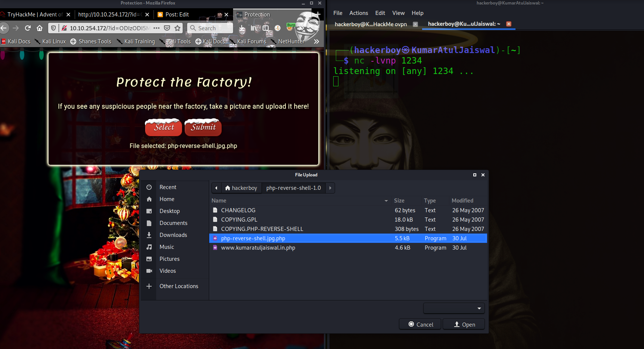Open terminal Edit menu
The width and height of the screenshot is (644, 349).
[380, 13]
